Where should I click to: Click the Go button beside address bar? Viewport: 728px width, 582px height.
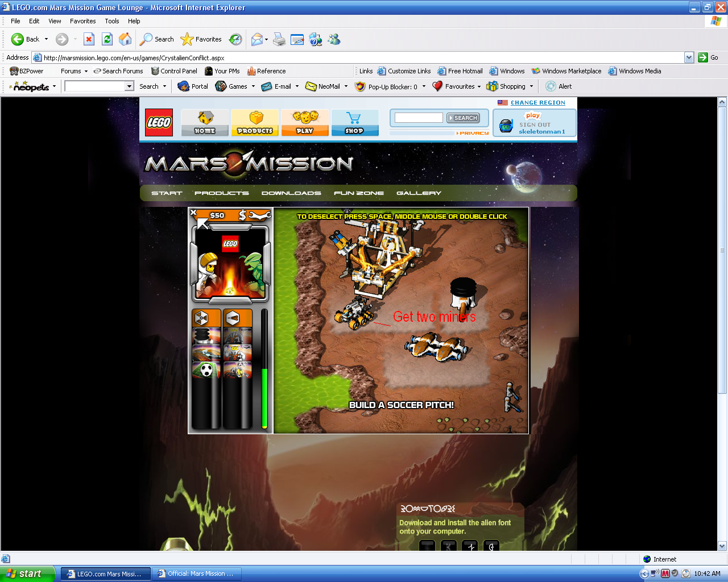[708, 57]
